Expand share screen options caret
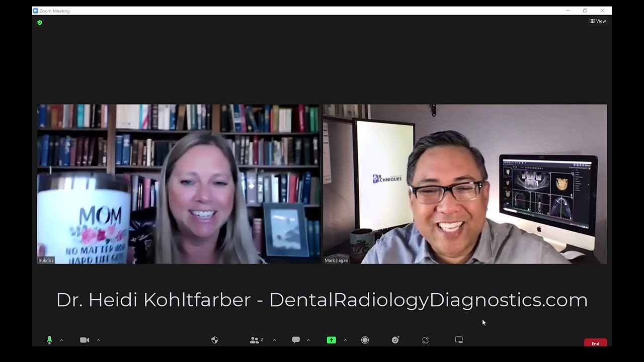The width and height of the screenshot is (644, 362). point(345,340)
